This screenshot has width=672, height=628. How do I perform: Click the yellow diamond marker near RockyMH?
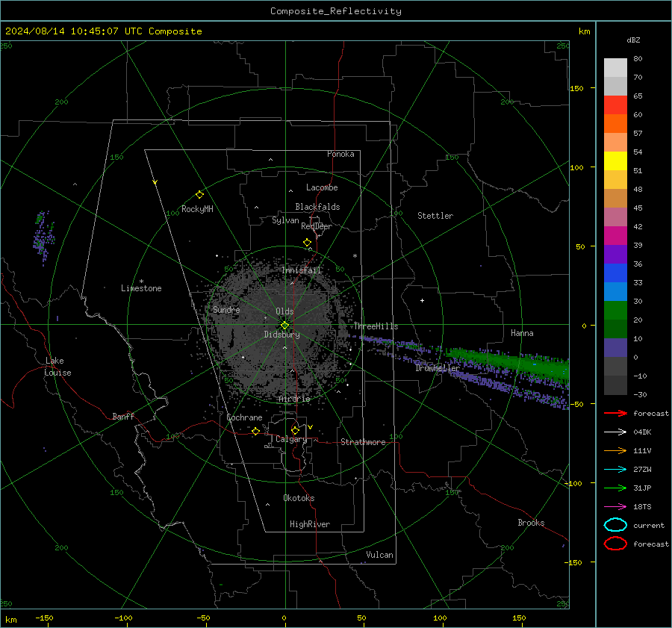click(x=199, y=195)
